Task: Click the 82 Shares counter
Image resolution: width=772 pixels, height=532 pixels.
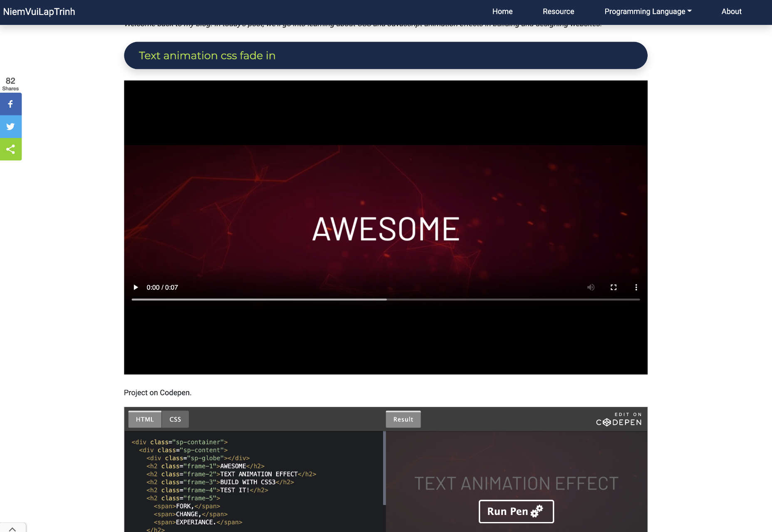Action: 10,84
